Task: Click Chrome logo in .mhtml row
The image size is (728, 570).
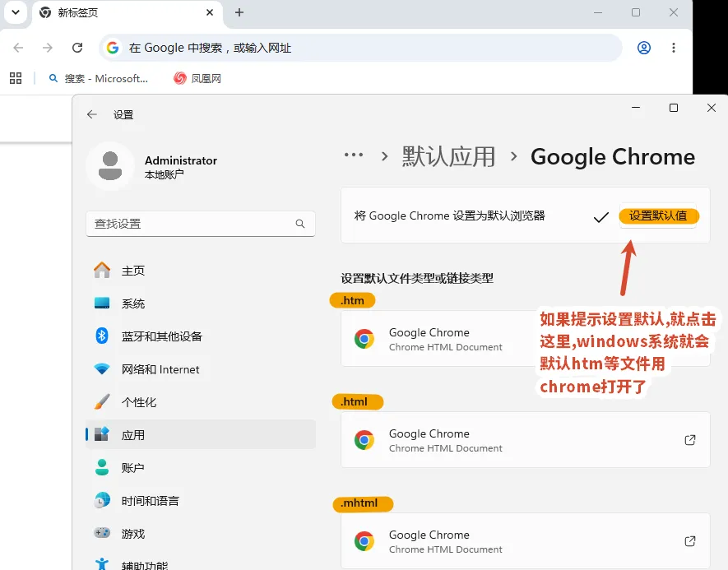Action: 364,540
